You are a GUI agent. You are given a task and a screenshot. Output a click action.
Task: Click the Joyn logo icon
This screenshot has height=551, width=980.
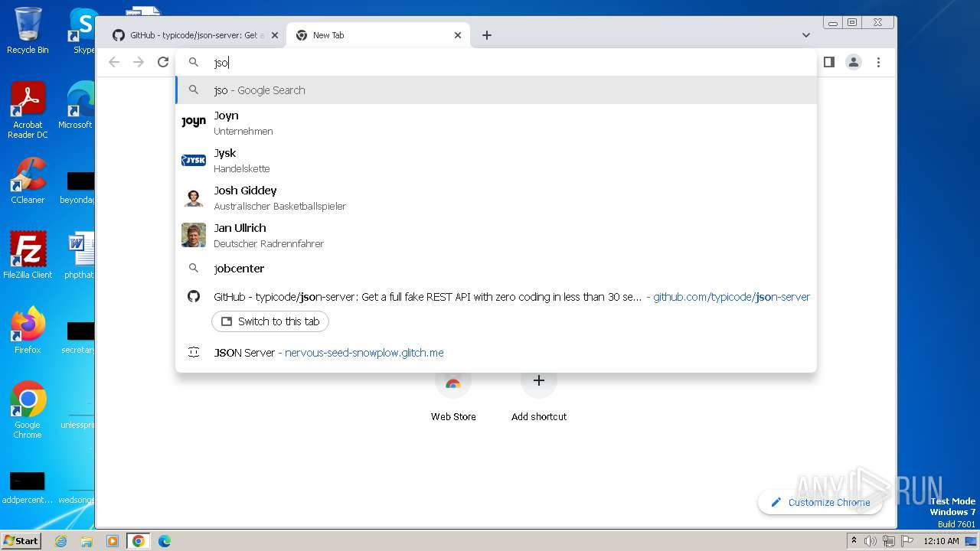click(194, 122)
